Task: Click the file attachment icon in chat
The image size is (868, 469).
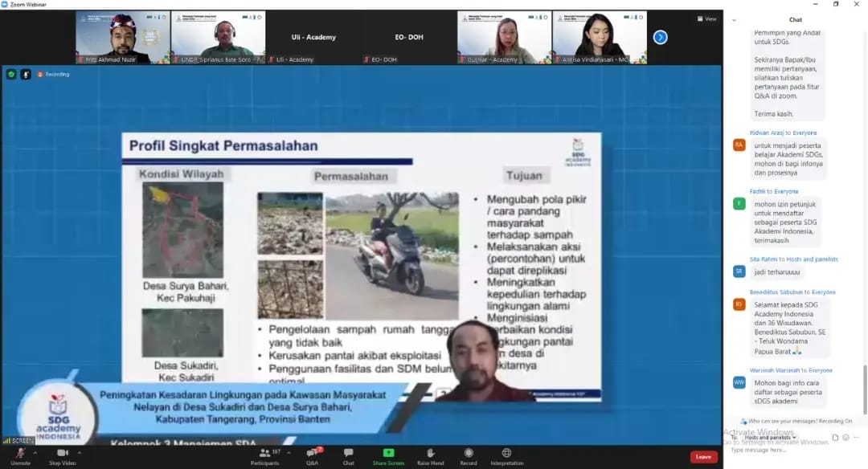Action: 836,437
